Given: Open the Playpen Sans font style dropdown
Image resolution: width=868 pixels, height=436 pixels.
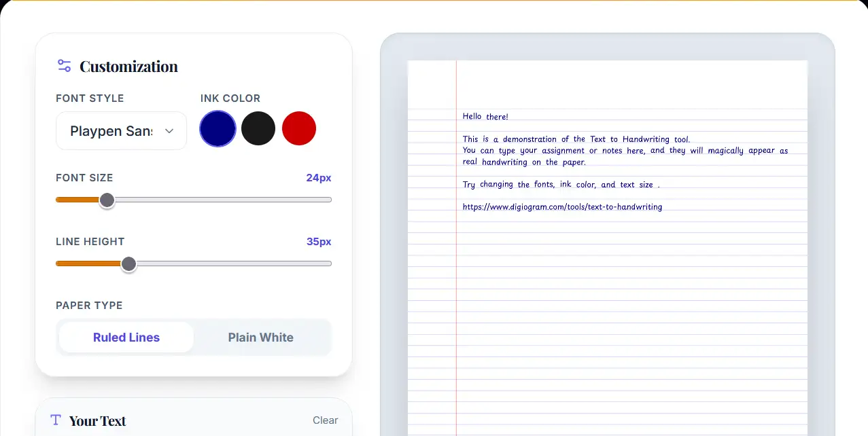Looking at the screenshot, I should [121, 130].
